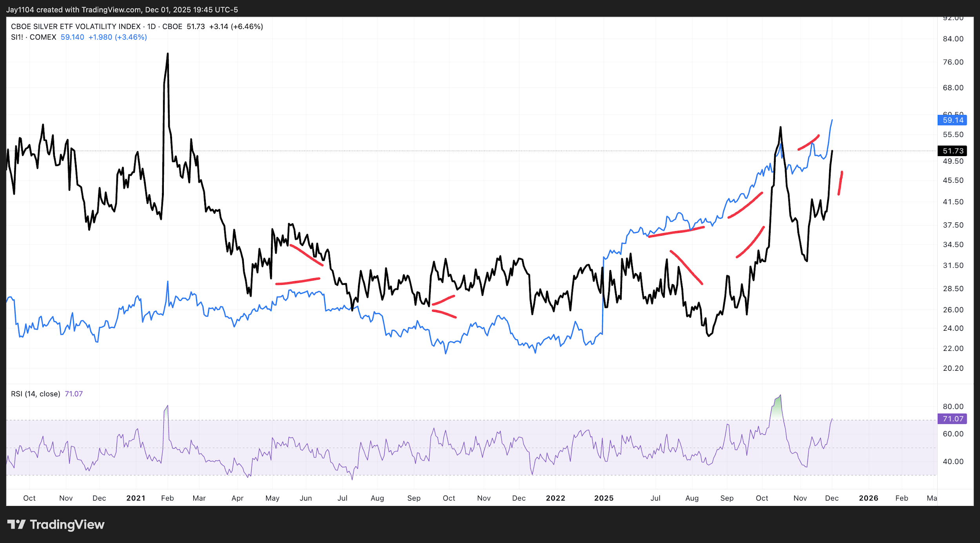The image size is (980, 543).
Task: Click the purple 71.07 RSI value label
Action: click(x=952, y=419)
